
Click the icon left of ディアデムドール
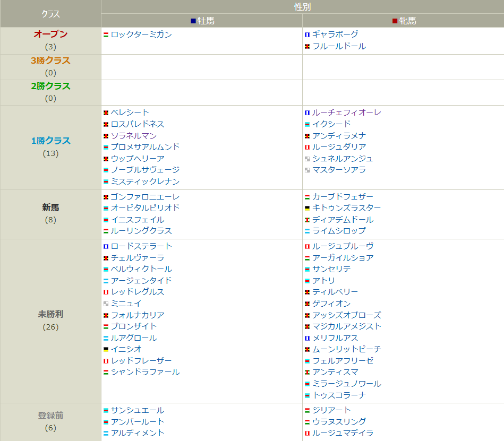[307, 220]
